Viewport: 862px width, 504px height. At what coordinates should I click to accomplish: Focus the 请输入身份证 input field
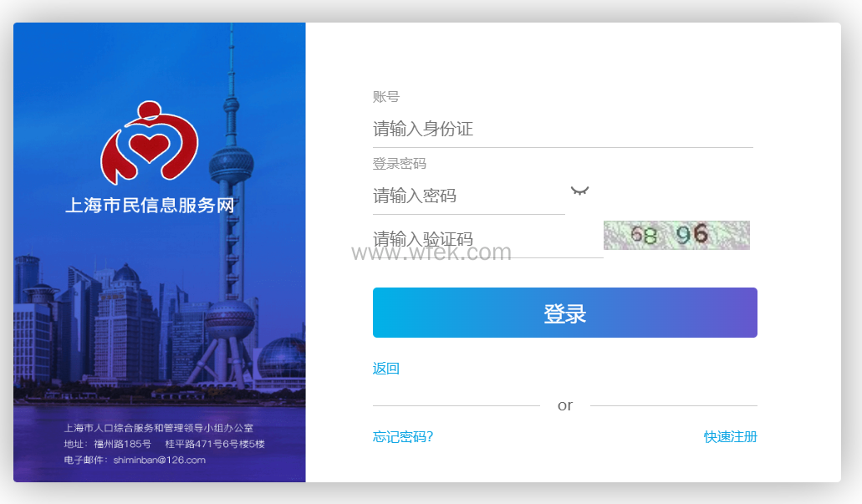[562, 130]
